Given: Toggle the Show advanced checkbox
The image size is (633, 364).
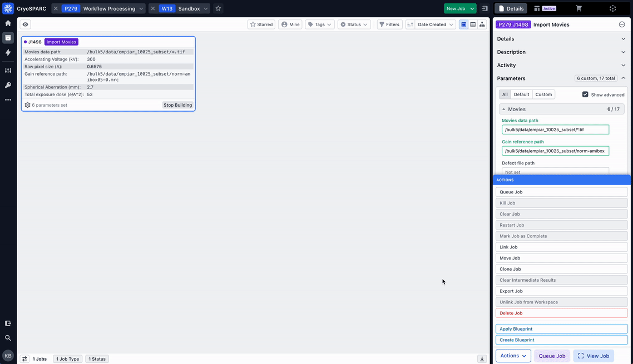Looking at the screenshot, I should click(585, 94).
